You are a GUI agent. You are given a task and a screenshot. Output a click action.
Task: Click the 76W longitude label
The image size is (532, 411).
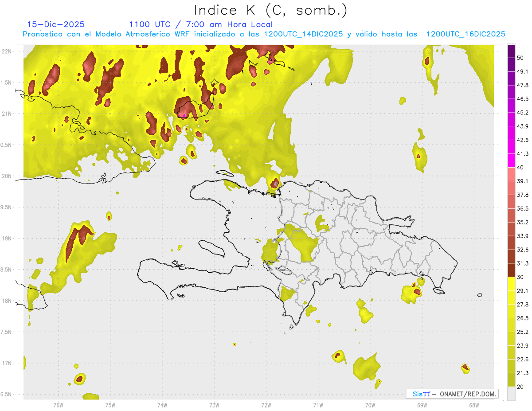coord(58,405)
